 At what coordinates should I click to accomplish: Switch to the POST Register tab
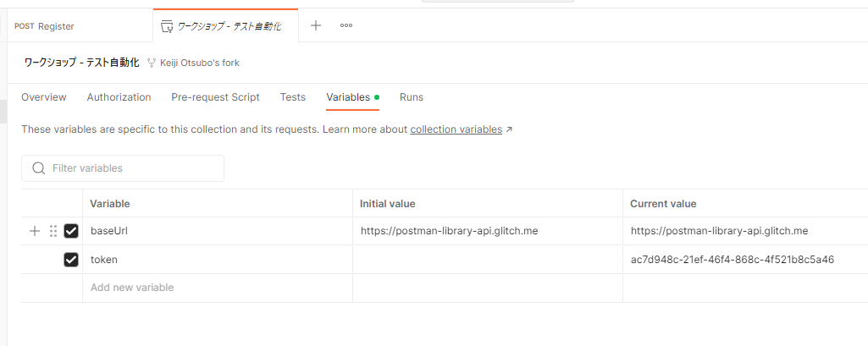coord(80,26)
